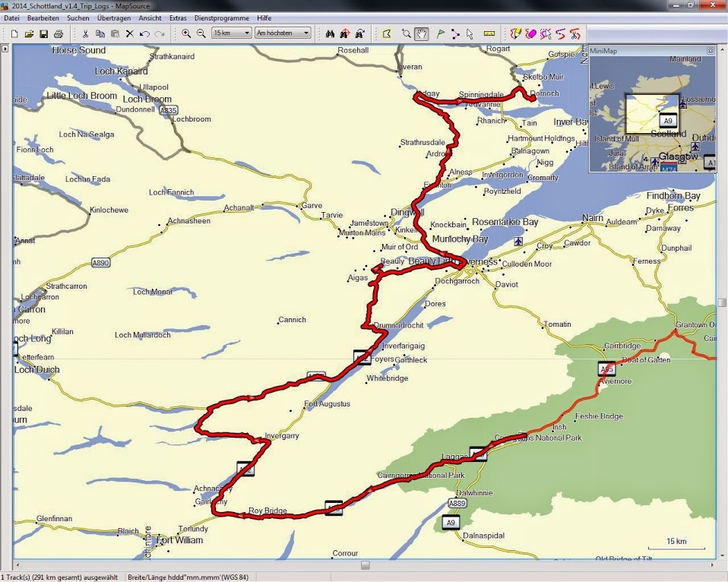Click the Find places binoculars icon
This screenshot has width=728, height=582.
(330, 33)
